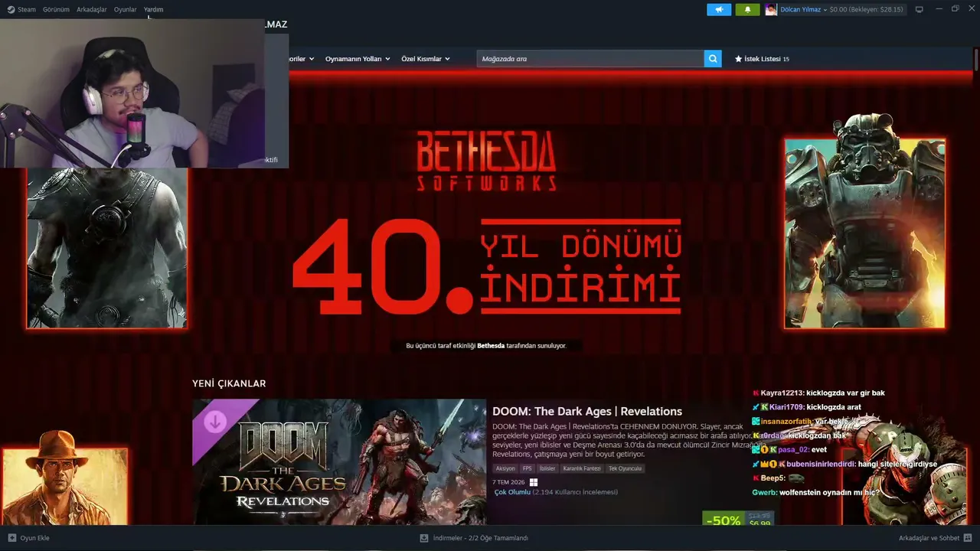
Task: Click the Windows platform icon
Action: (x=534, y=482)
